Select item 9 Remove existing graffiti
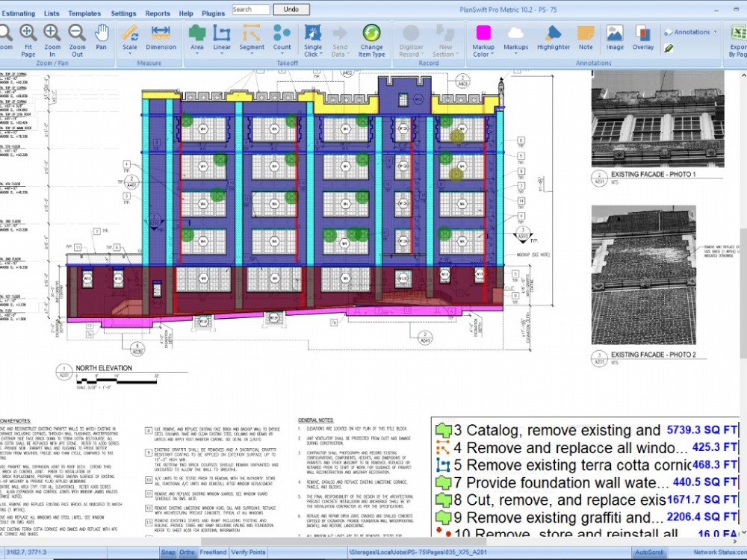747x560 pixels. click(x=586, y=517)
